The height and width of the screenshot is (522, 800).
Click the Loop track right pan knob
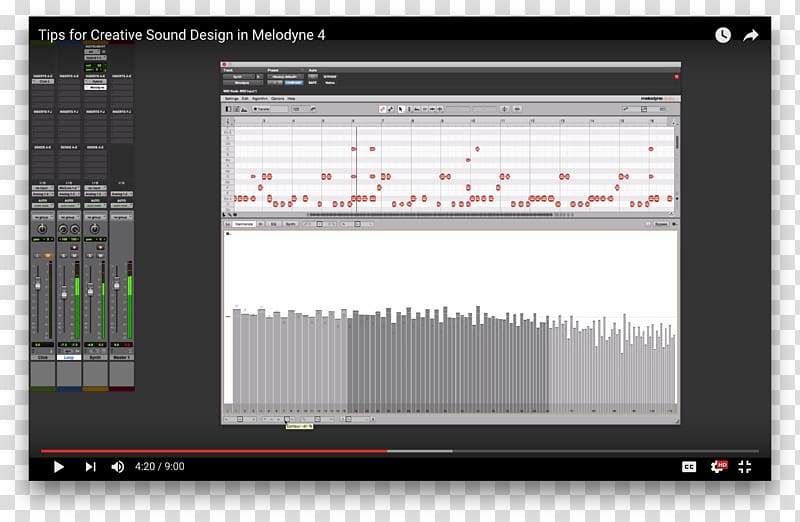click(75, 229)
